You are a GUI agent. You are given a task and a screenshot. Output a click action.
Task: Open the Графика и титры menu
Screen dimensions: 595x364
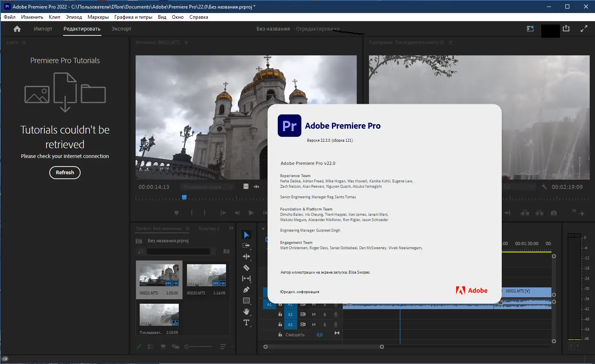click(133, 17)
